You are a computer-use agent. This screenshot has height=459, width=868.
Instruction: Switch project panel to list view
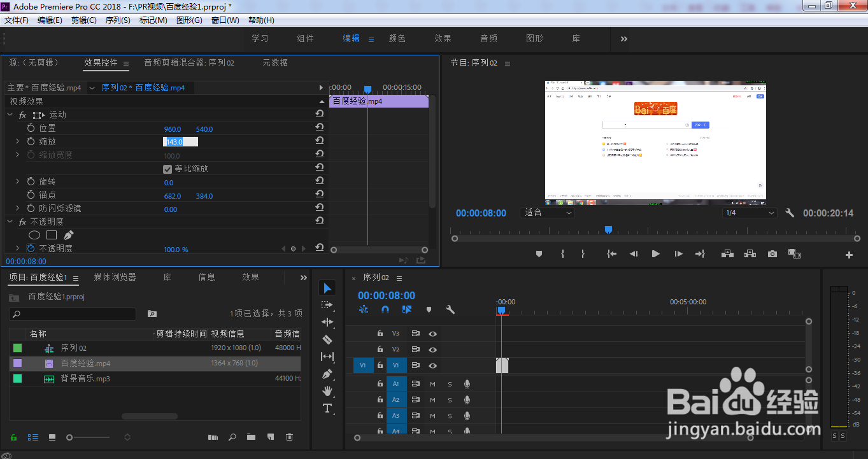pyautogui.click(x=33, y=437)
